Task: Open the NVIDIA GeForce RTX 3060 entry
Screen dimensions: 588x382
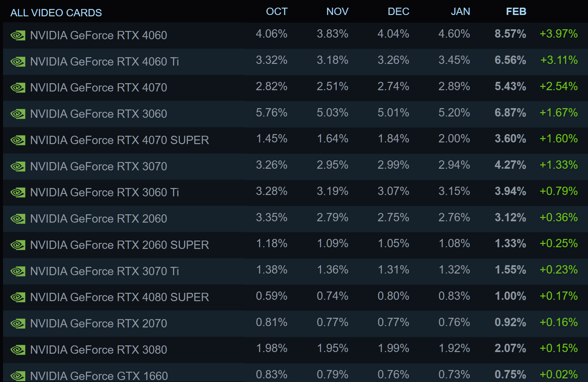Action: click(x=99, y=114)
